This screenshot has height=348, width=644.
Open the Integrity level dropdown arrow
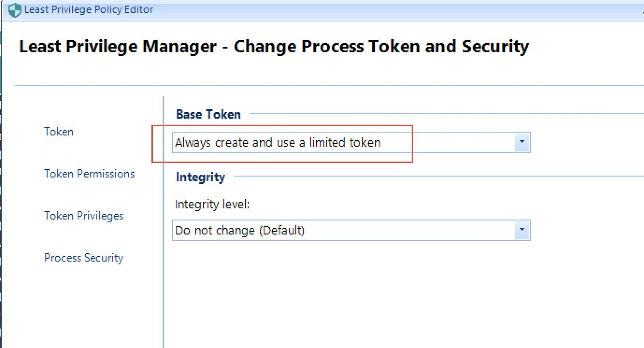pyautogui.click(x=522, y=230)
